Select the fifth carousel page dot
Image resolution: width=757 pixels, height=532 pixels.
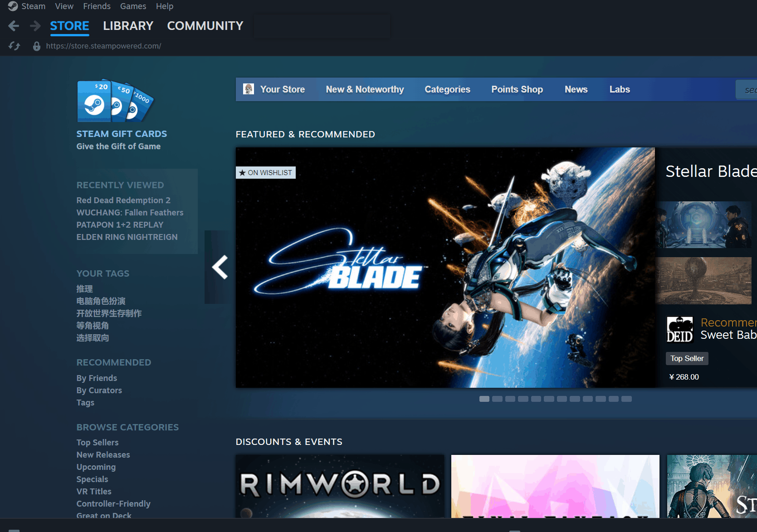tap(536, 399)
